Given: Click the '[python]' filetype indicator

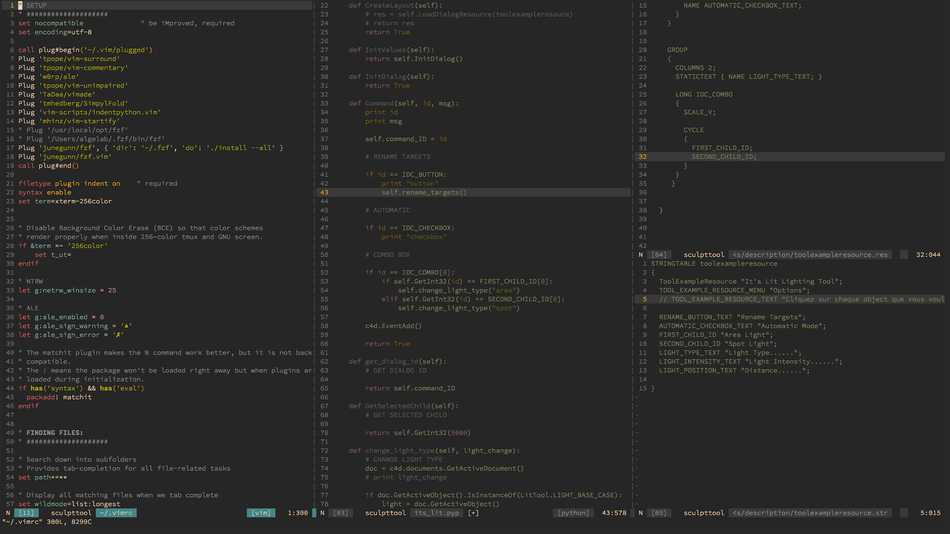Looking at the screenshot, I should tap(573, 513).
